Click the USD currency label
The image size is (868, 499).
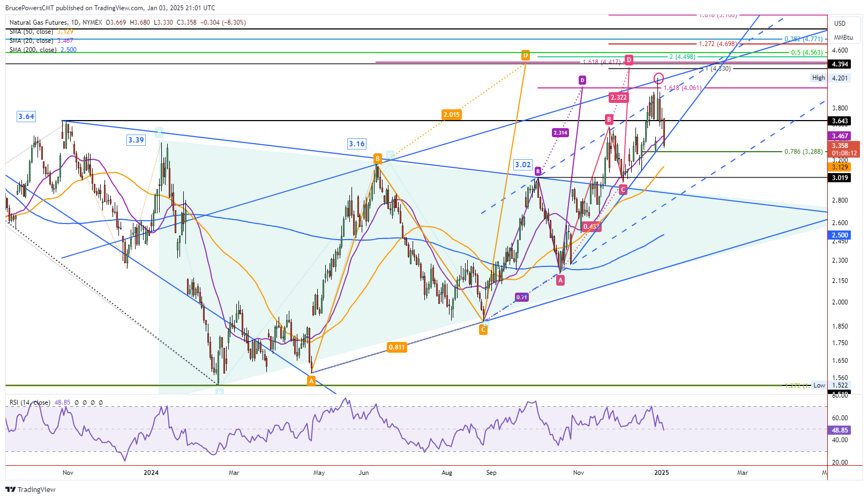[x=840, y=24]
